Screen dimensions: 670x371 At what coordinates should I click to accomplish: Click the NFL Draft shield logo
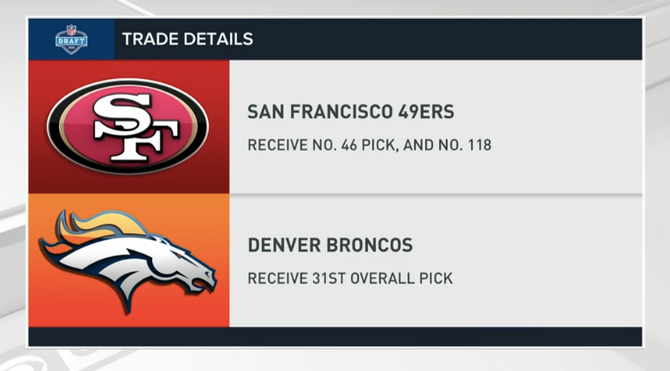point(71,39)
